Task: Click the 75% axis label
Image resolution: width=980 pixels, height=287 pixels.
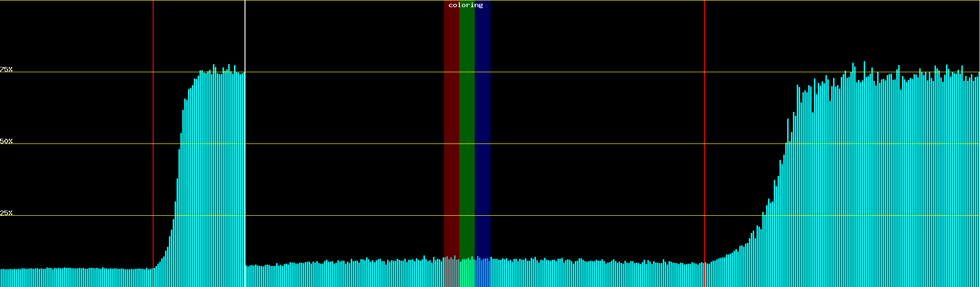Action: pos(6,69)
